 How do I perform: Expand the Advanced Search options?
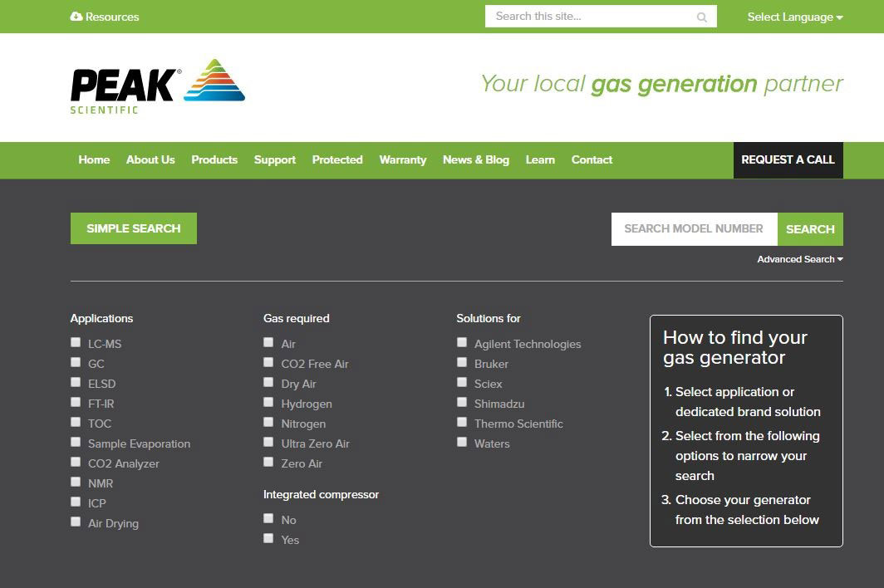tap(799, 259)
